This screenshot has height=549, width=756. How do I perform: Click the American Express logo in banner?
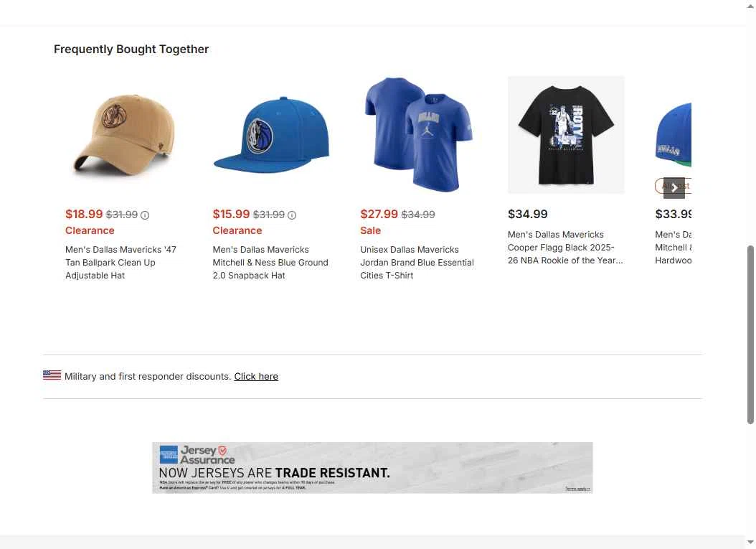click(169, 455)
